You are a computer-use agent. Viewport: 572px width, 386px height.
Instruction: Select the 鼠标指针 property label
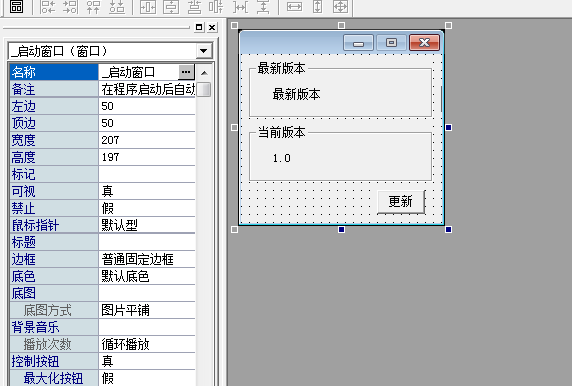pyautogui.click(x=54, y=225)
